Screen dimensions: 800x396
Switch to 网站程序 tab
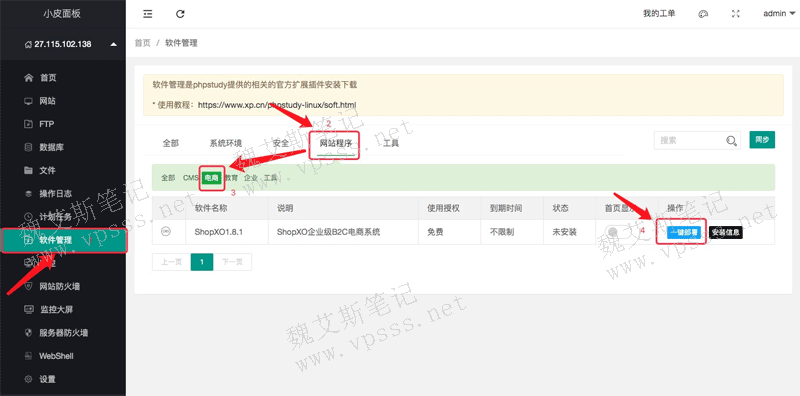pos(336,143)
